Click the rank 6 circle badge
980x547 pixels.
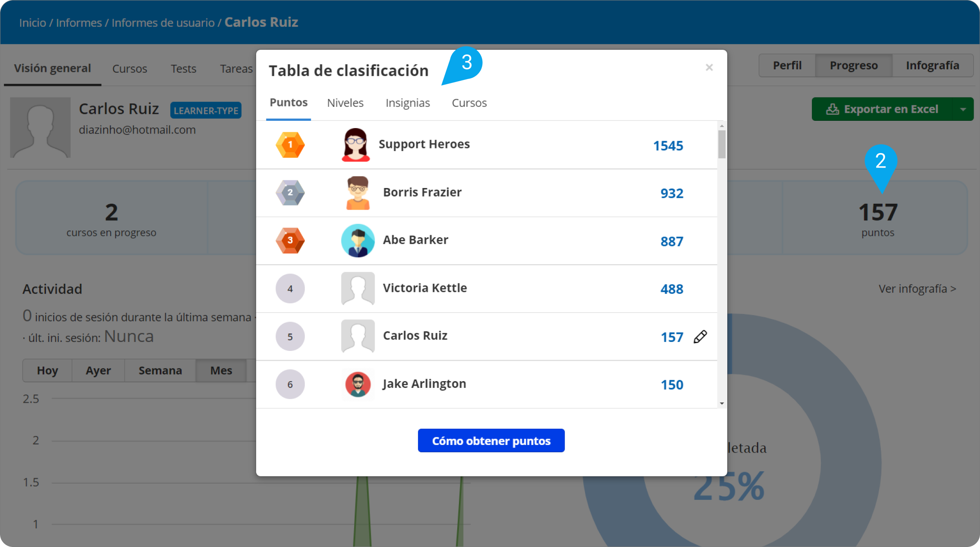click(x=290, y=384)
